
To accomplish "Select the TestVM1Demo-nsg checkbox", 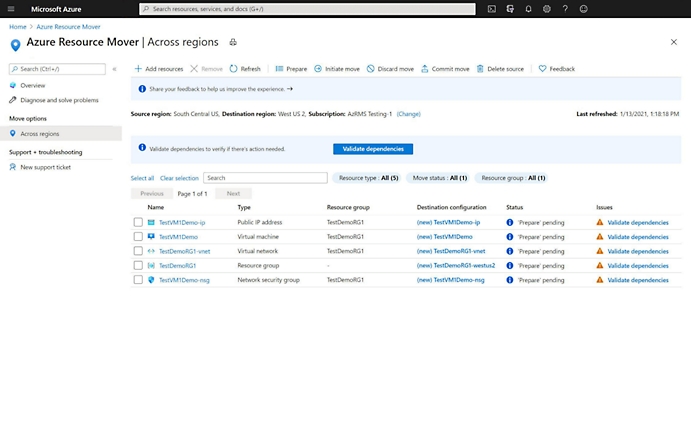I will coord(138,280).
